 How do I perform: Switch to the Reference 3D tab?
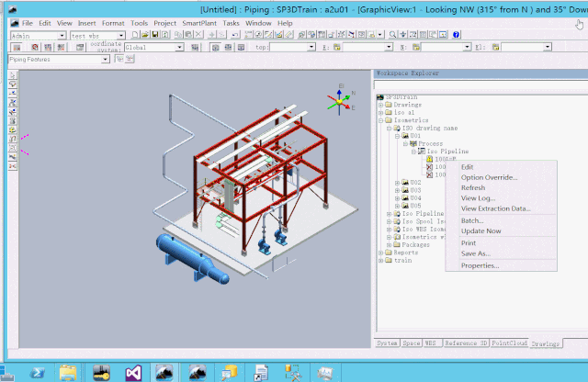(466, 343)
